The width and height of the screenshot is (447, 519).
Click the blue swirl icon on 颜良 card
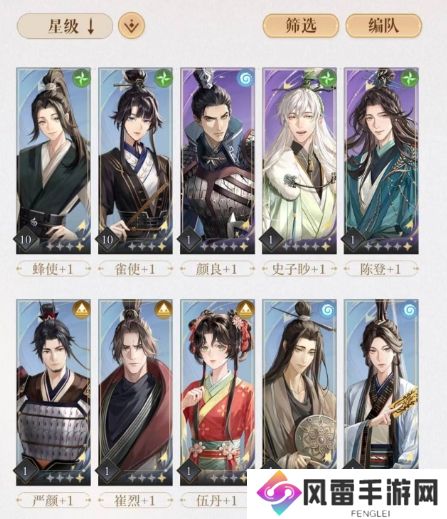click(246, 78)
